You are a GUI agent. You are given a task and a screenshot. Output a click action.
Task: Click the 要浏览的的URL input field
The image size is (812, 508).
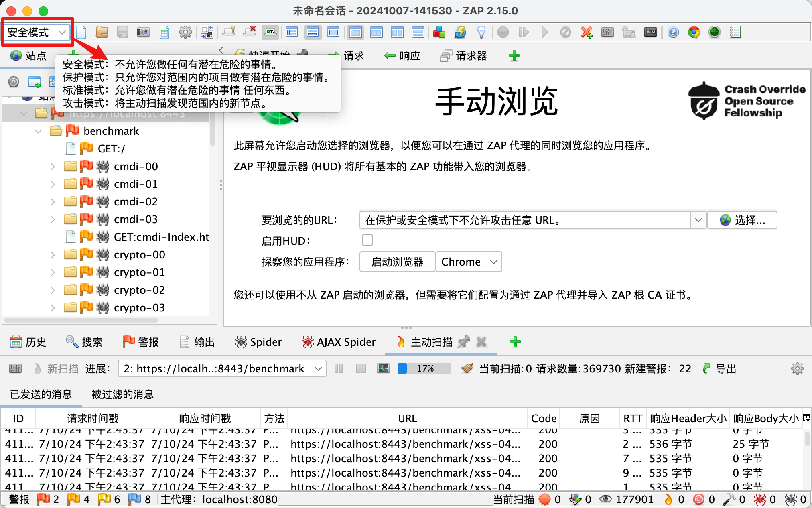[x=525, y=220]
